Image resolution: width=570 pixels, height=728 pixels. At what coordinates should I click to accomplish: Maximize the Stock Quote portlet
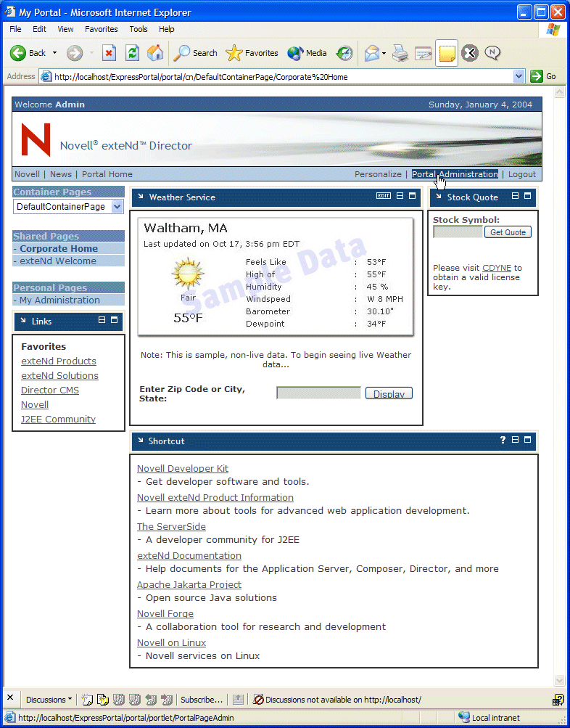527,196
